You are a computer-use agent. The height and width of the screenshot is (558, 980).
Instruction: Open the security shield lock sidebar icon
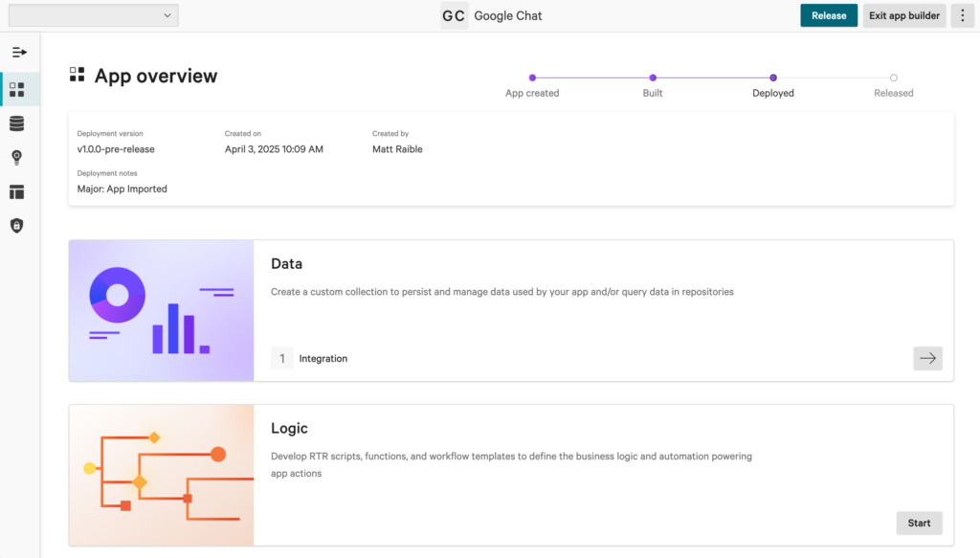17,226
